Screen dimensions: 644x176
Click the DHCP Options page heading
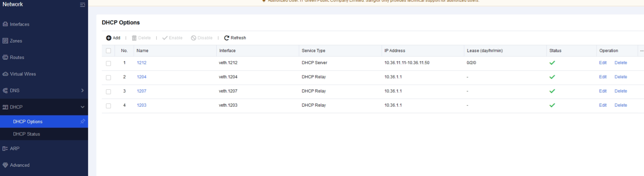coord(121,22)
